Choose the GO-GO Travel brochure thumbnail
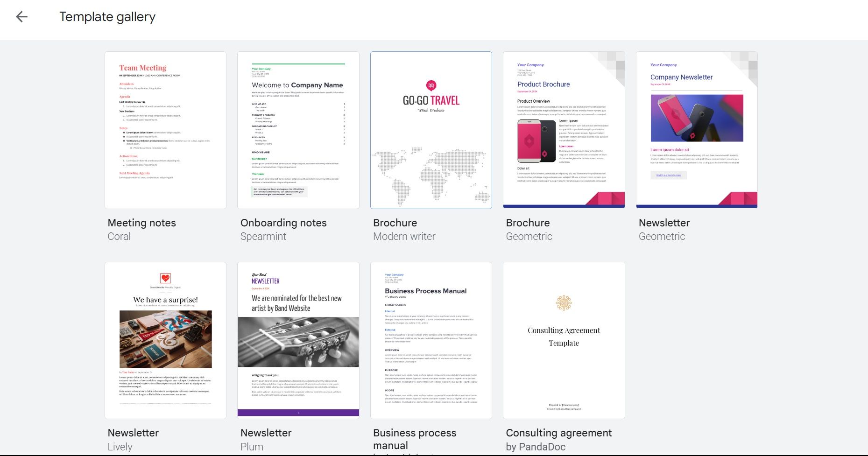The height and width of the screenshot is (456, 868). (x=431, y=130)
